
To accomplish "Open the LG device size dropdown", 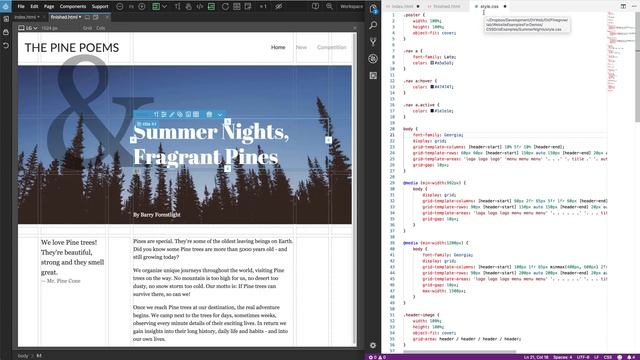I will [x=28, y=28].
